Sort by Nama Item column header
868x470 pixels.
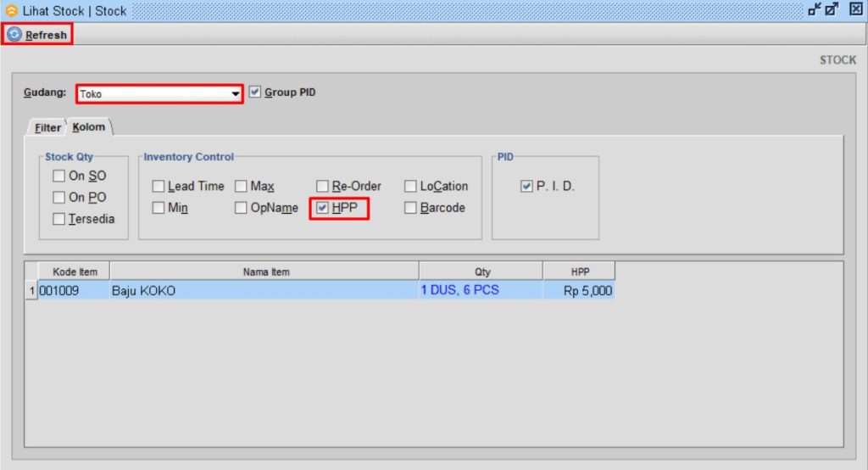pos(264,271)
